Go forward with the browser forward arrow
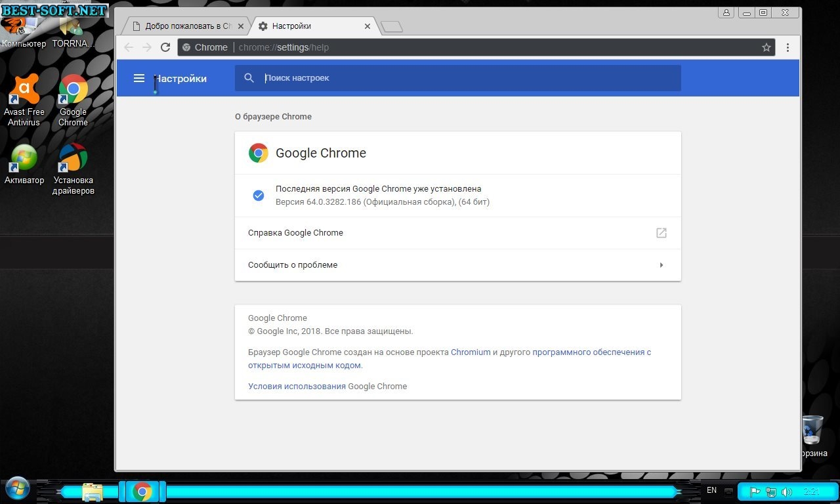This screenshot has height=504, width=840. [x=147, y=47]
